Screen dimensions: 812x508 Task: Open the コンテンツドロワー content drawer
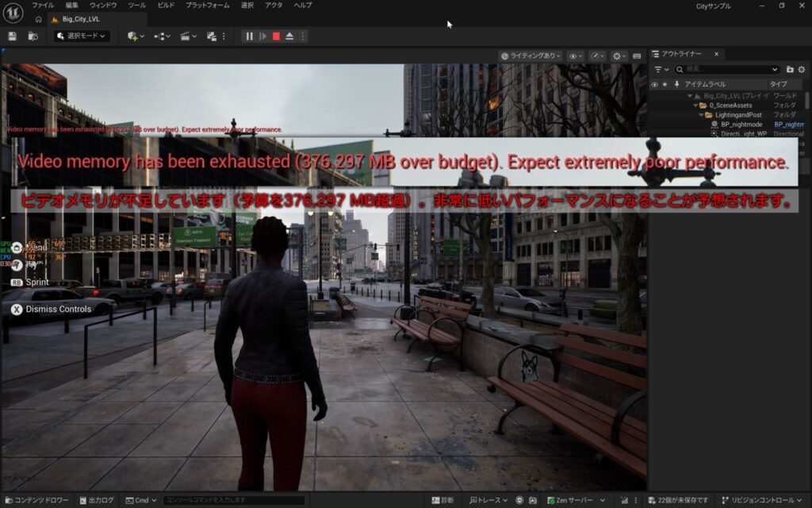pyautogui.click(x=36, y=500)
